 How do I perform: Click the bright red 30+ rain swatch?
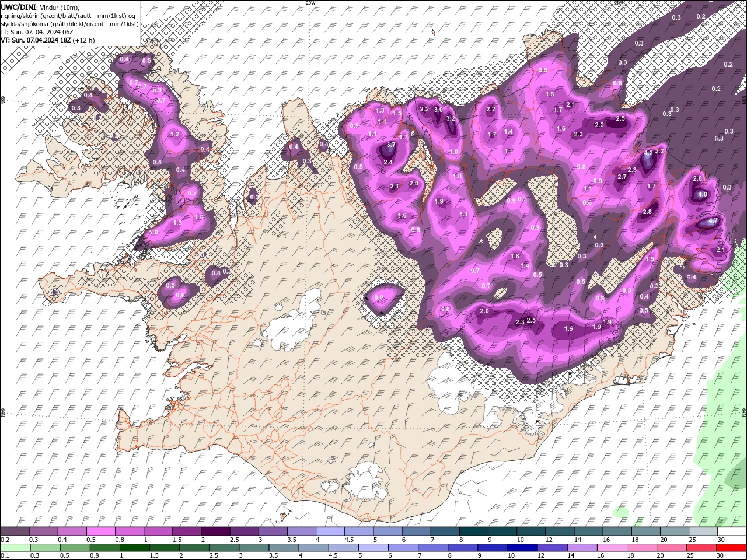(x=730, y=547)
